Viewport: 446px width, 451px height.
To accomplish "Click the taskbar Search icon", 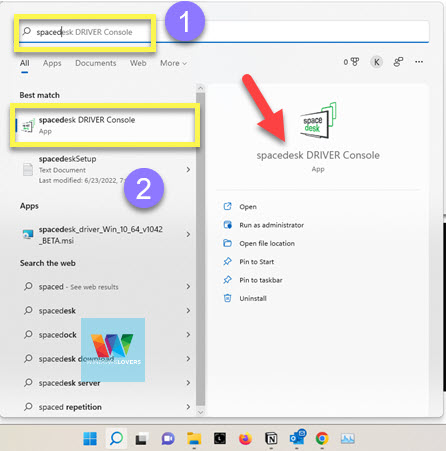I will pos(116,438).
